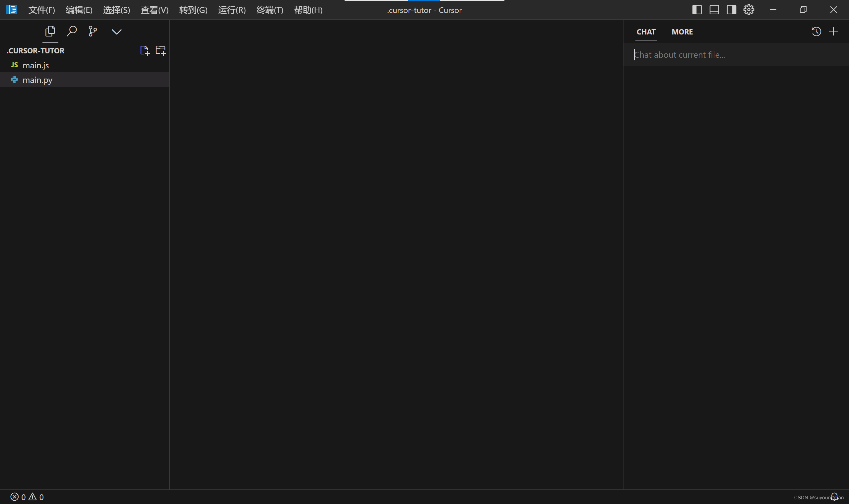
Task: Open main.js in the file tree
Action: pyautogui.click(x=36, y=65)
